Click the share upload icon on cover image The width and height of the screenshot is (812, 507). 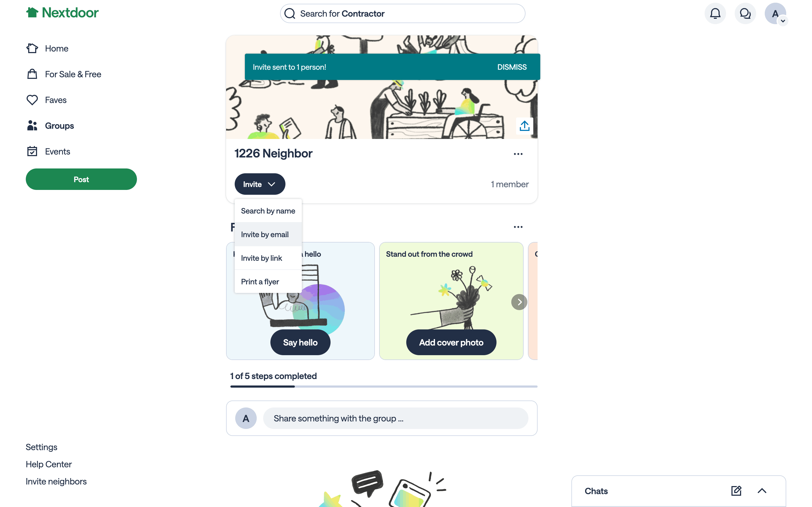click(x=524, y=126)
